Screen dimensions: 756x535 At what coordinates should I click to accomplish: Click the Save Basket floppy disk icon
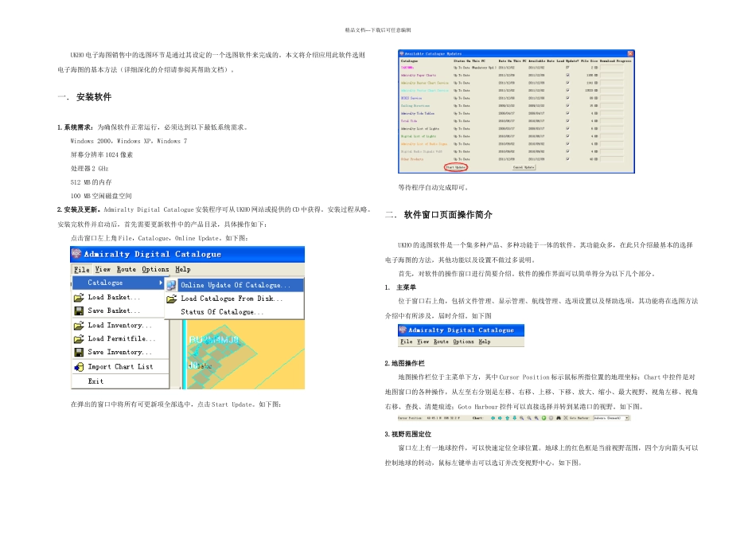coord(79,311)
